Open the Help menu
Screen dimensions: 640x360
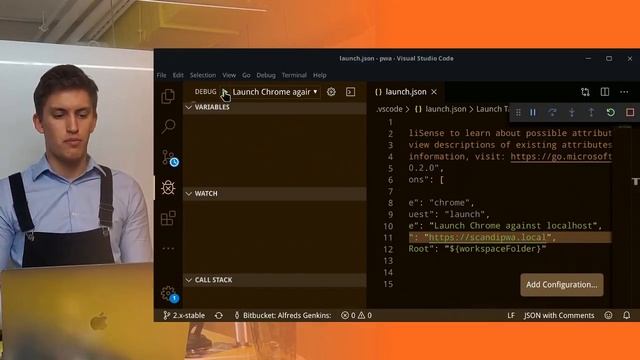click(x=320, y=75)
